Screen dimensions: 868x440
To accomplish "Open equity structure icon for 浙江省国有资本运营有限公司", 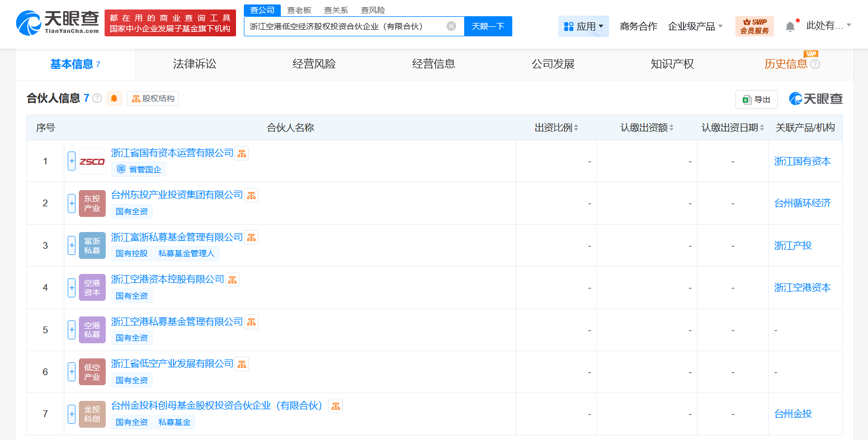I will 242,153.
